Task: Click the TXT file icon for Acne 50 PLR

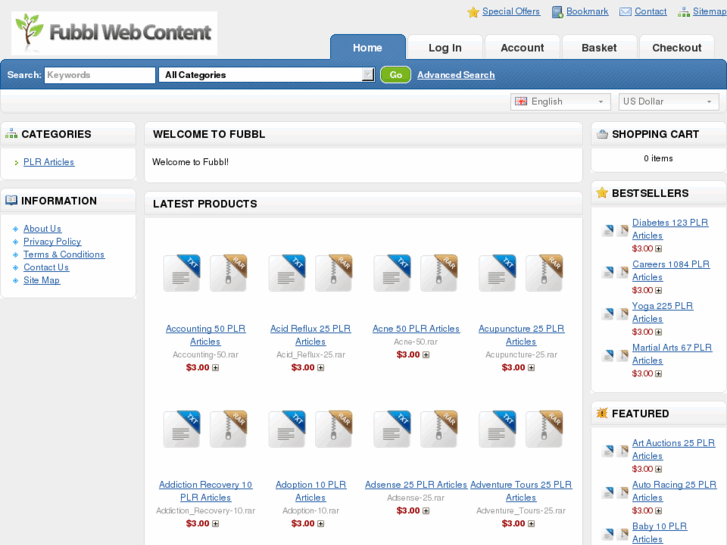Action: coord(392,273)
